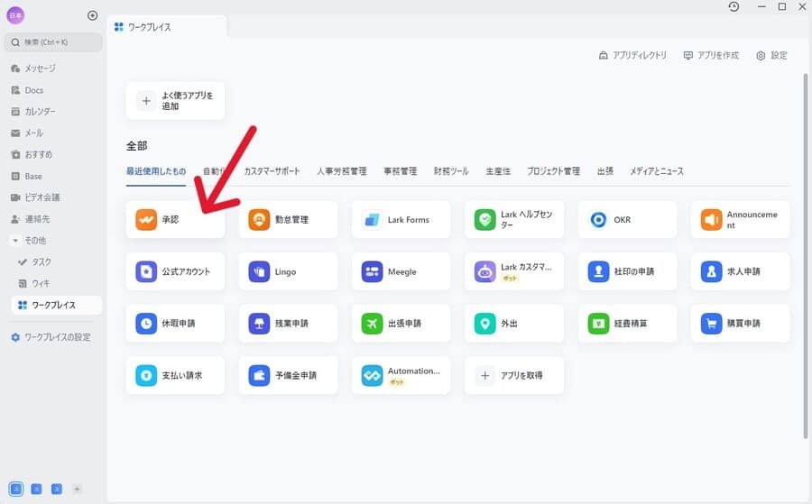The height and width of the screenshot is (504, 812).
Task: Open the 出張申請 business trip app
Action: coord(401,323)
